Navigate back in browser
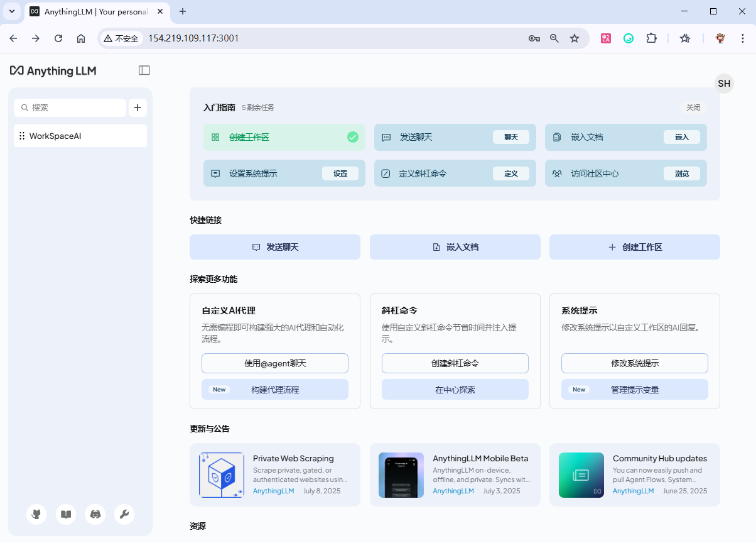756x543 pixels. pos(13,38)
